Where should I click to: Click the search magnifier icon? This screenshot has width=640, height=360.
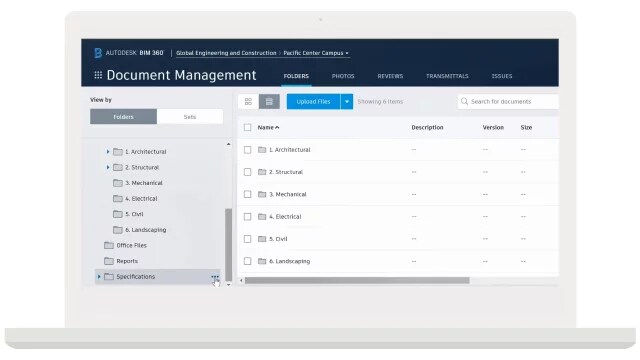coord(464,101)
